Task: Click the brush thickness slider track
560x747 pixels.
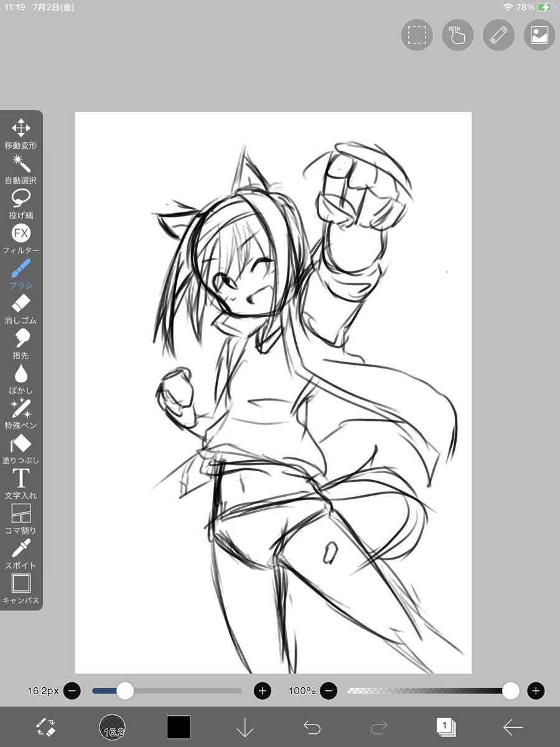Action: click(x=167, y=690)
